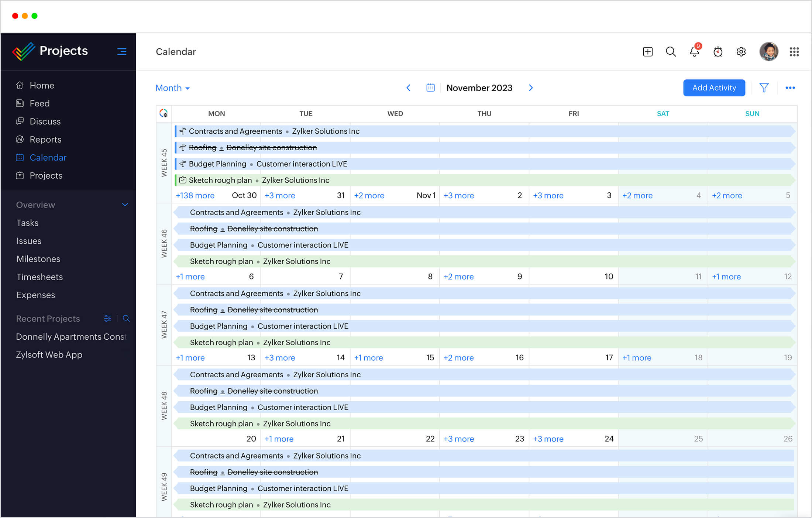Click the notifications bell icon
Screen dimensions: 812x518
(694, 52)
